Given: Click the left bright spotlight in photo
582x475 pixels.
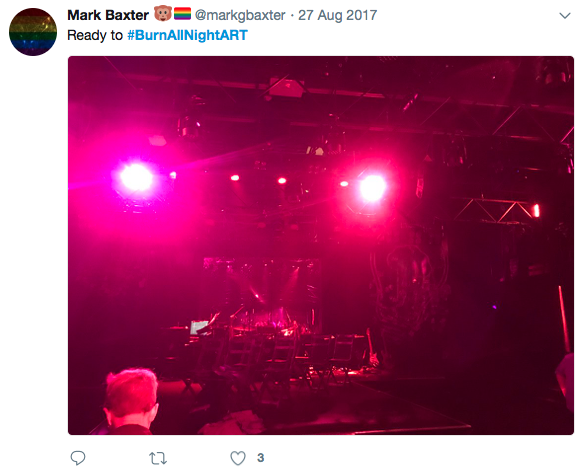Looking at the screenshot, I should tap(137, 177).
